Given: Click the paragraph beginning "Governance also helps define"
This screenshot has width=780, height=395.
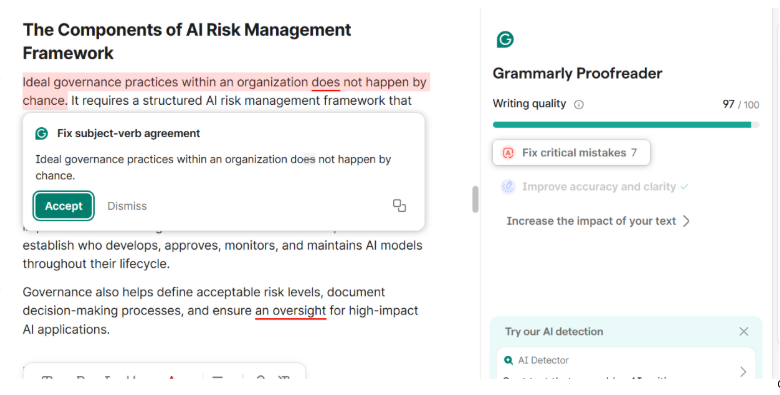Looking at the screenshot, I should point(220,310).
